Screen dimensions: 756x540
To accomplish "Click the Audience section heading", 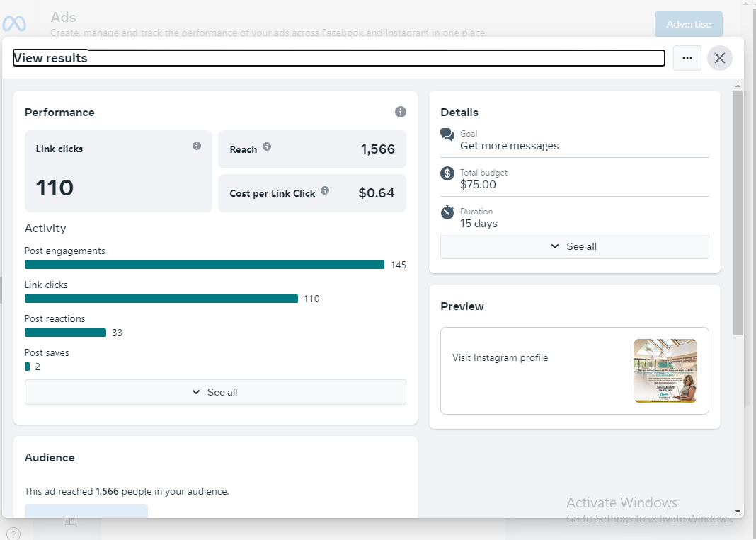I will (x=50, y=458).
